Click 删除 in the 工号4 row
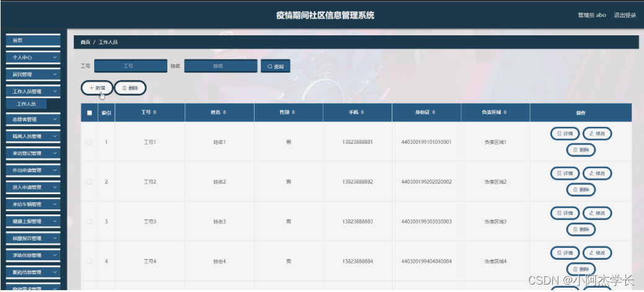The image size is (644, 292). tap(581, 270)
